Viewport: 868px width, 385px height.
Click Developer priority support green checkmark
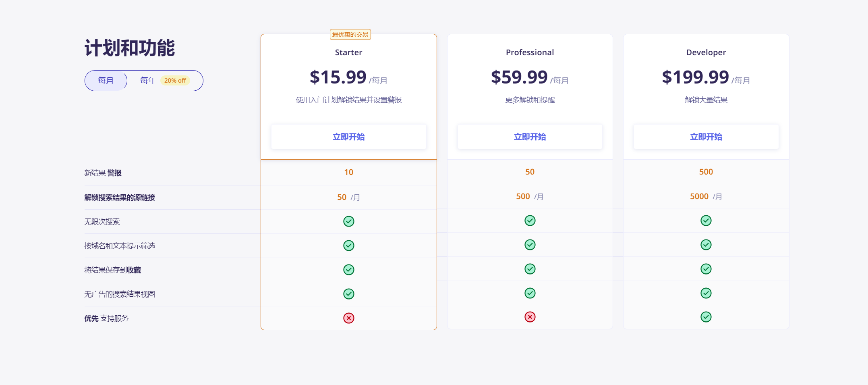(x=706, y=317)
